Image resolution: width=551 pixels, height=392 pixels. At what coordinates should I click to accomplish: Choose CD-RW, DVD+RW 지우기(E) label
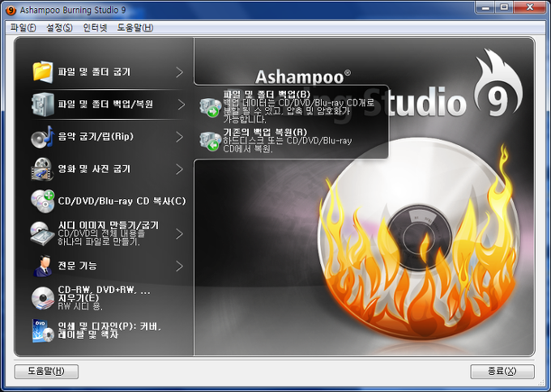click(104, 294)
